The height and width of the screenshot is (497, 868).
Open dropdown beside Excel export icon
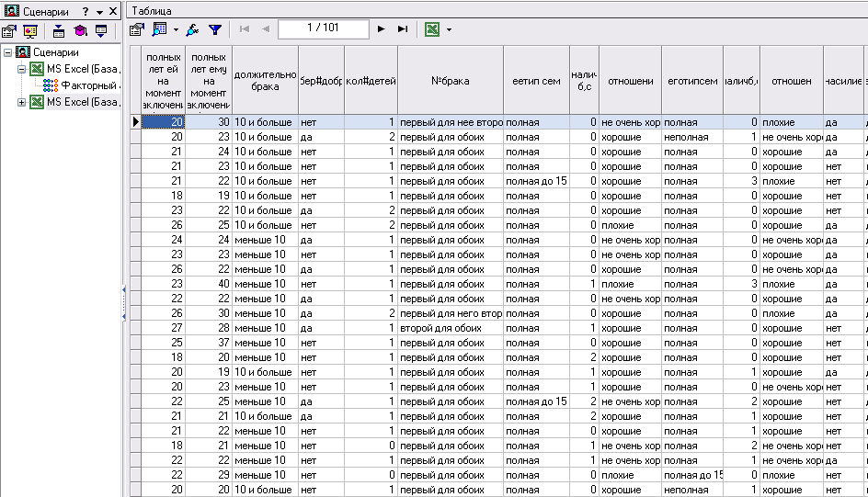pyautogui.click(x=449, y=29)
